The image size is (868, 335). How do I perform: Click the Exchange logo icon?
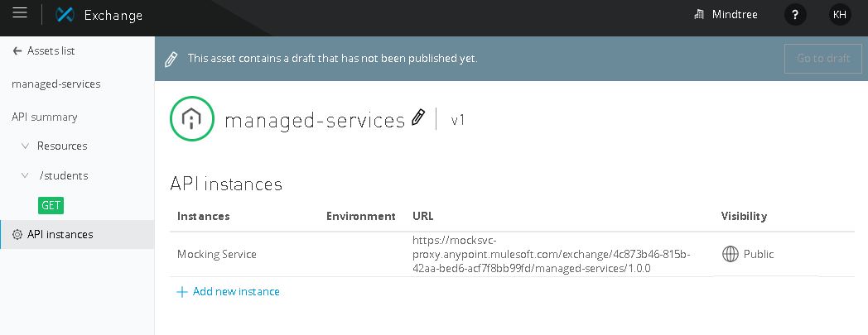pyautogui.click(x=65, y=15)
